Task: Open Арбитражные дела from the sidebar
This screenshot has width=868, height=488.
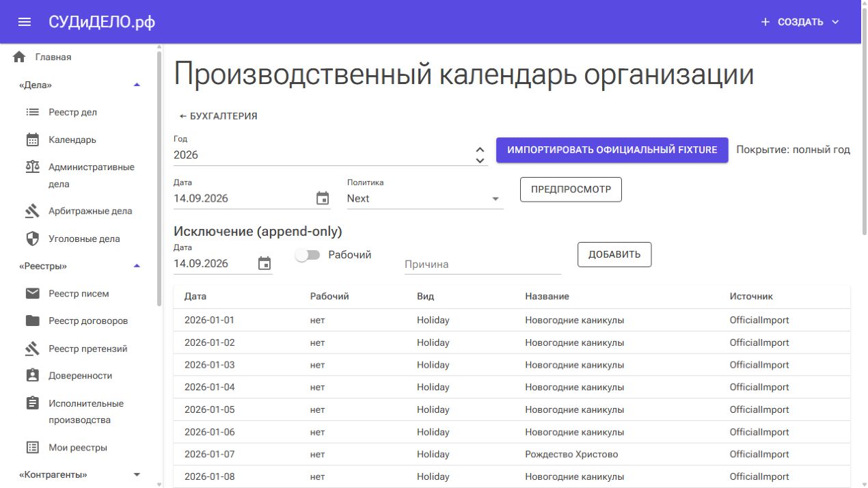Action: pyautogui.click(x=90, y=211)
